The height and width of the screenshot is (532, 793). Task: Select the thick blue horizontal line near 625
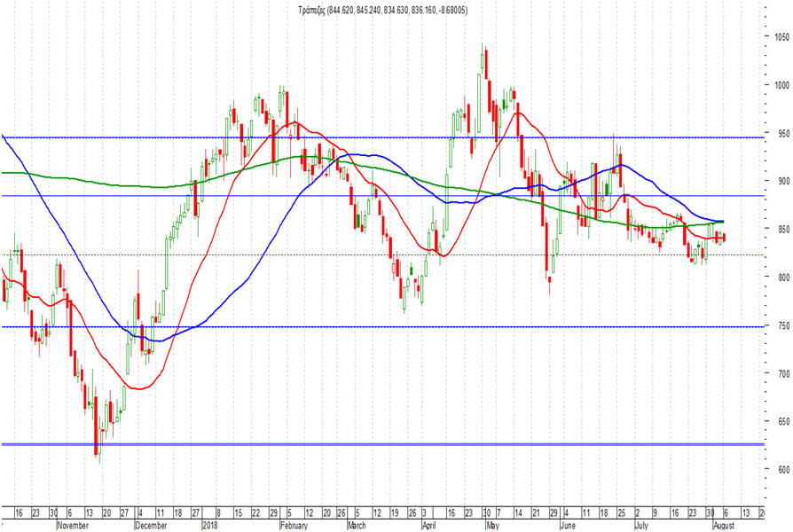383,444
